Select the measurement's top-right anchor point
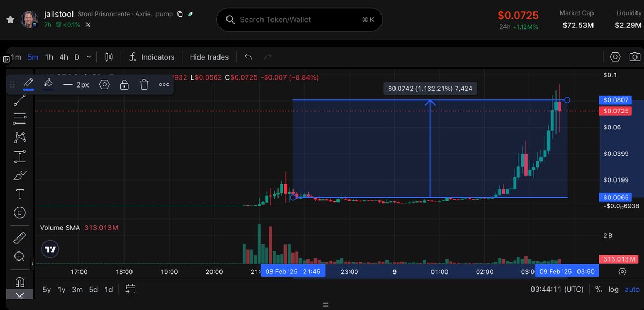This screenshot has height=310, width=644. [x=567, y=100]
